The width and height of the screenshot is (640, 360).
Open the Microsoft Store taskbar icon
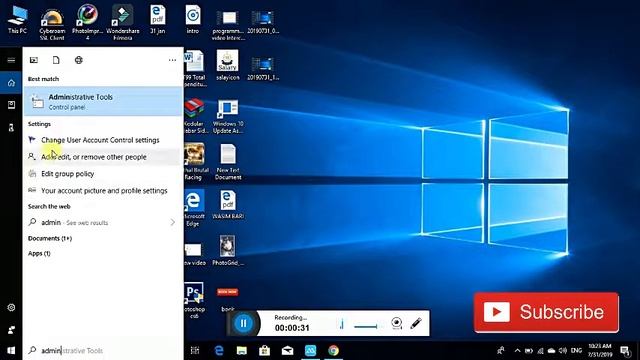point(264,350)
